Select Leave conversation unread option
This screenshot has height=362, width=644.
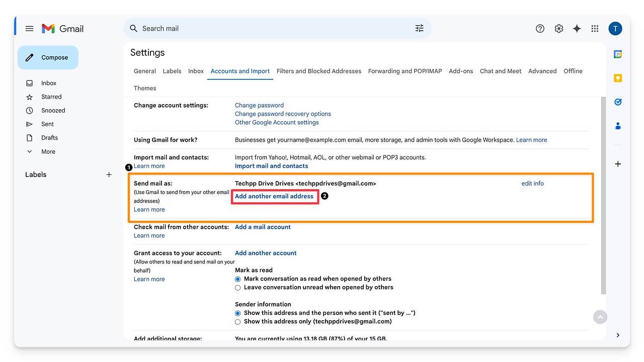pos(238,288)
